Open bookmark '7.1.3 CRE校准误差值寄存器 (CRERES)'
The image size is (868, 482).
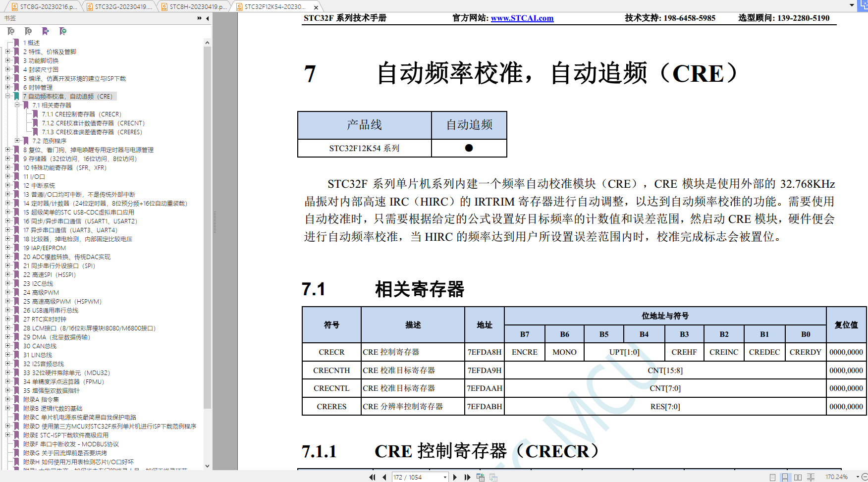pos(92,132)
